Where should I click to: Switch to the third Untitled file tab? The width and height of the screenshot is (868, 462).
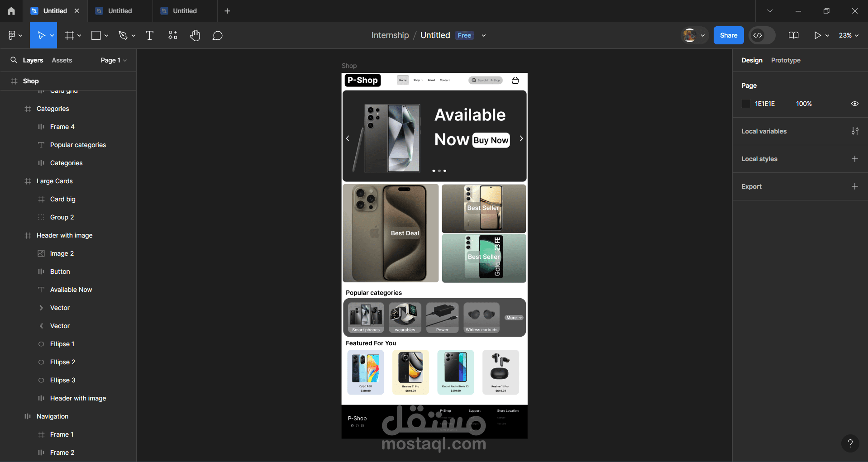tap(185, 11)
